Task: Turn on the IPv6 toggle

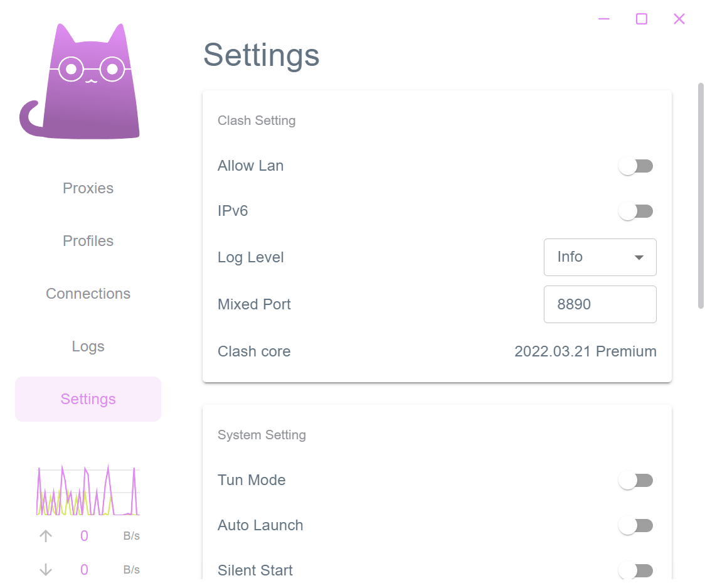Action: (x=636, y=211)
